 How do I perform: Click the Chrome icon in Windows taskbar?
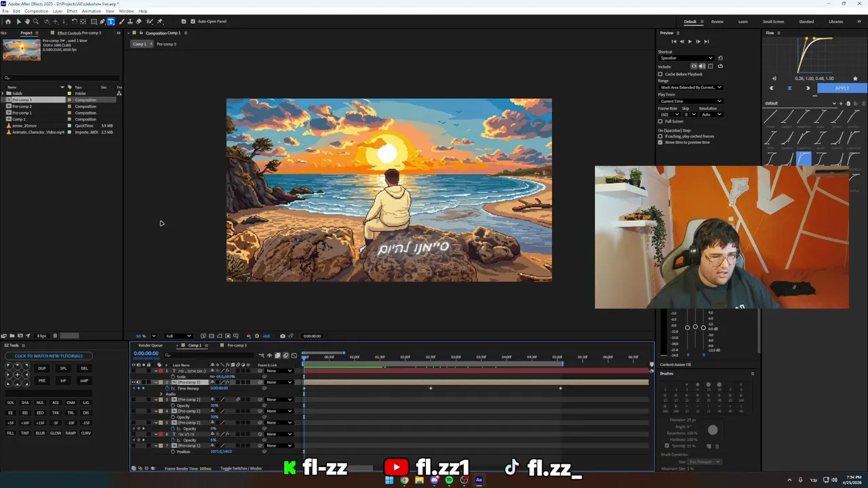404,480
